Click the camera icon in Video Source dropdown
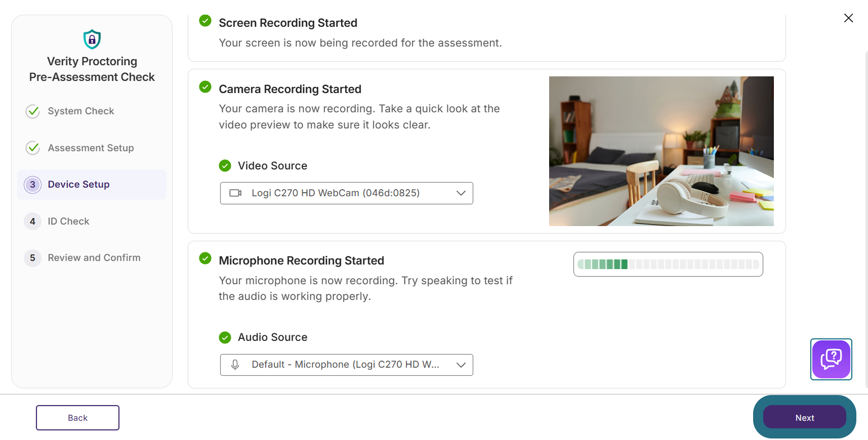This screenshot has width=868, height=440. point(235,193)
